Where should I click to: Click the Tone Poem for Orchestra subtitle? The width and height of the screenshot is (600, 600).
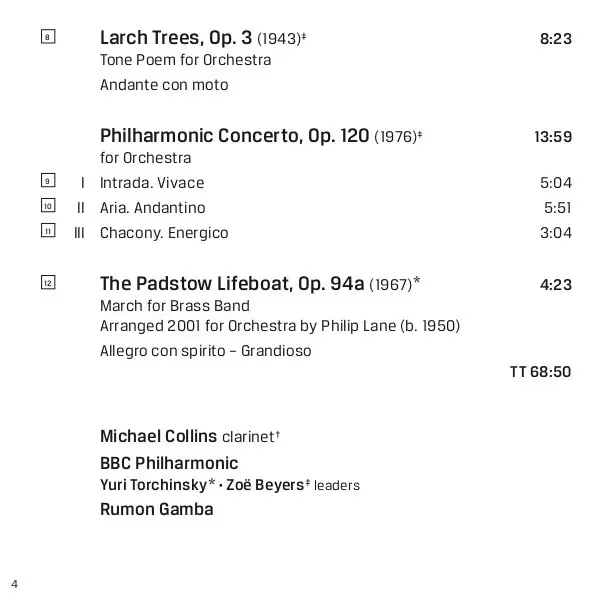click(185, 60)
